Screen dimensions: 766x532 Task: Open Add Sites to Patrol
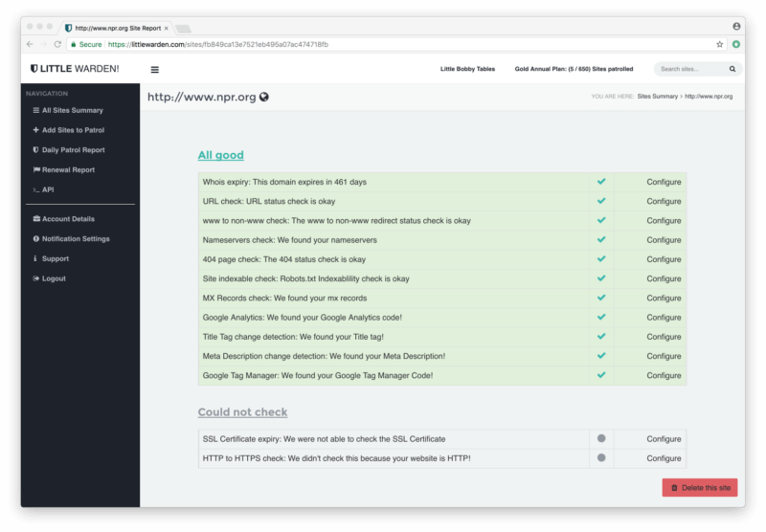[68, 130]
